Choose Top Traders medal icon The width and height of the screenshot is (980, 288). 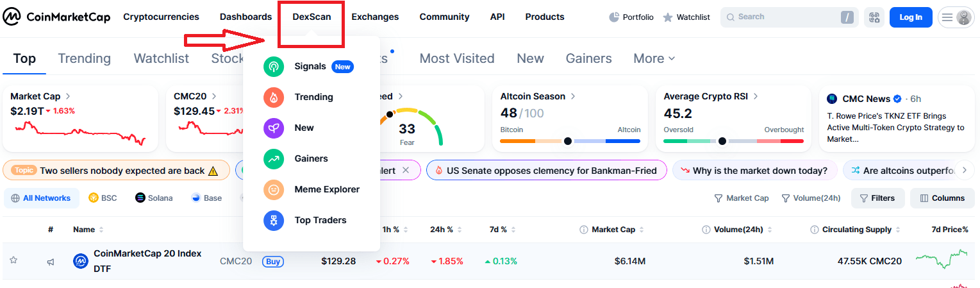click(274, 221)
